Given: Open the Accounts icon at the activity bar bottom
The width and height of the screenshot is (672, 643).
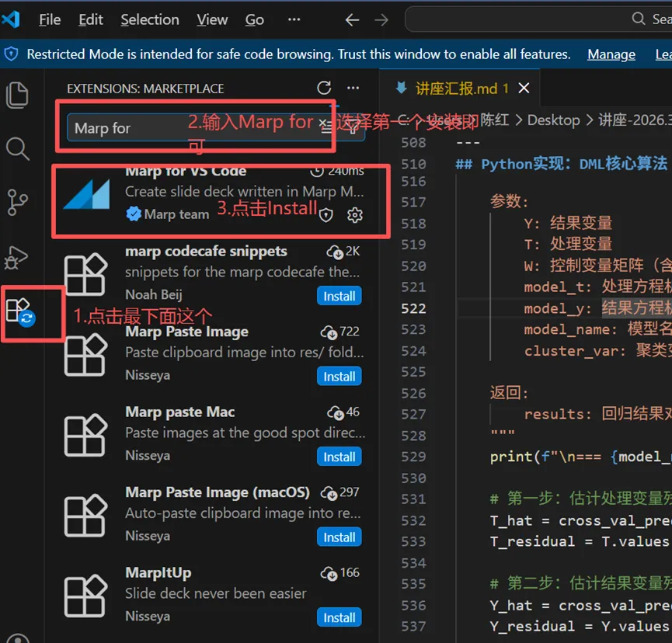Looking at the screenshot, I should 18,638.
